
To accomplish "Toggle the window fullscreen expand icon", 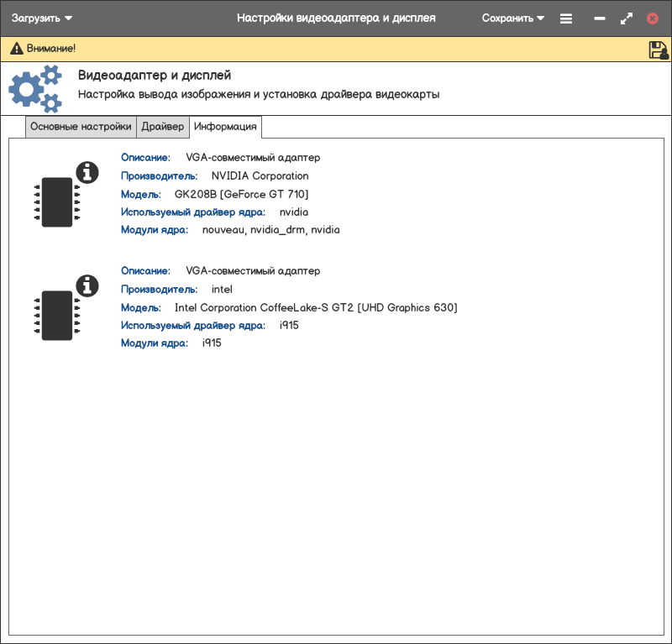I will (627, 18).
